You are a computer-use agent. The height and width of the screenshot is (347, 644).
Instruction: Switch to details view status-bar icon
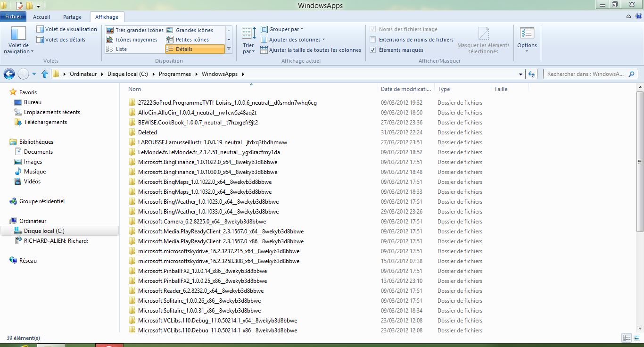[627, 338]
